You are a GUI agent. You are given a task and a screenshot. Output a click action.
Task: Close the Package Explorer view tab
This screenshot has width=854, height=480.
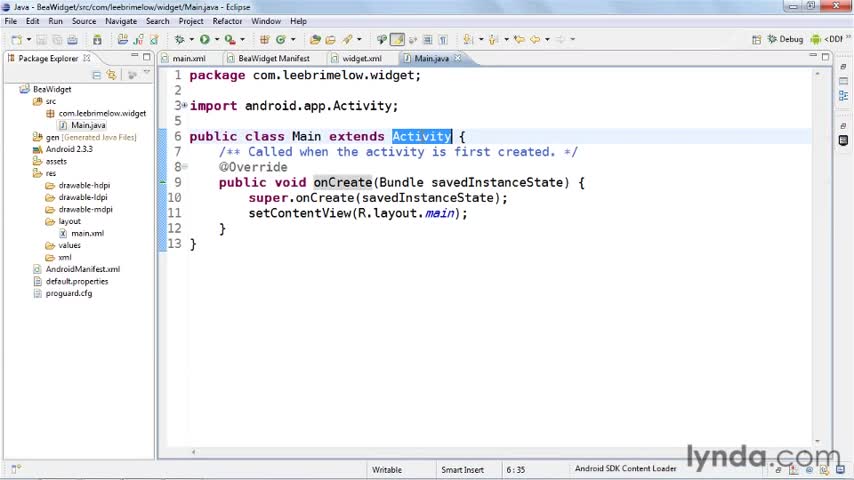pyautogui.click(x=87, y=58)
